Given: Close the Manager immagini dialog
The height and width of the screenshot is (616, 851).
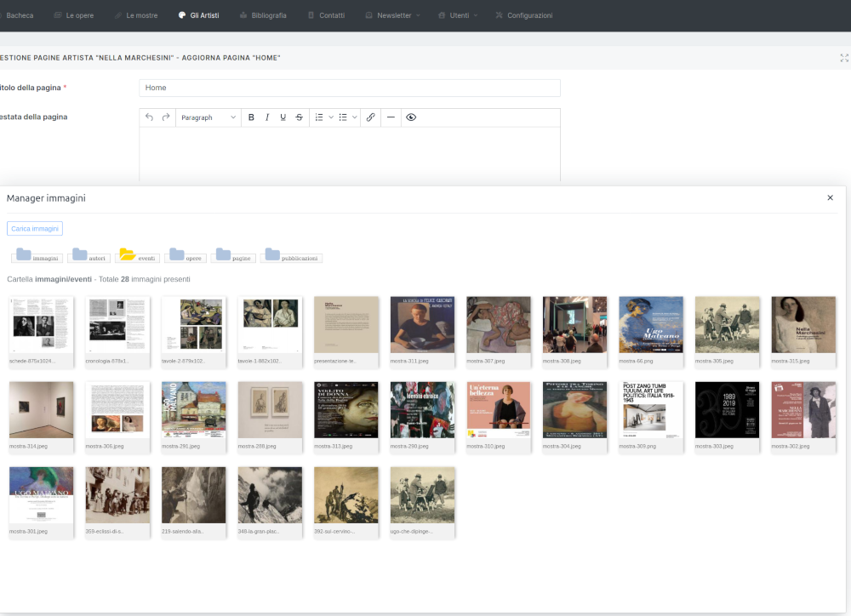Looking at the screenshot, I should tap(830, 197).
